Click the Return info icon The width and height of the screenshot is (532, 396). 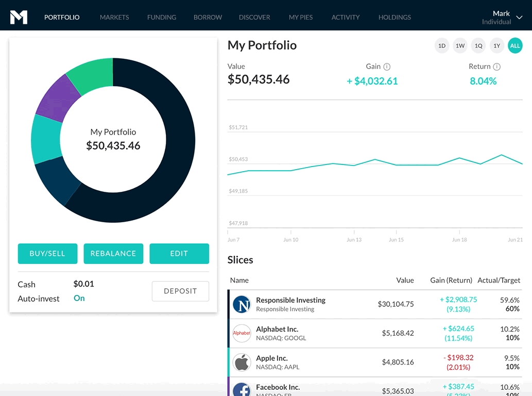tap(497, 67)
